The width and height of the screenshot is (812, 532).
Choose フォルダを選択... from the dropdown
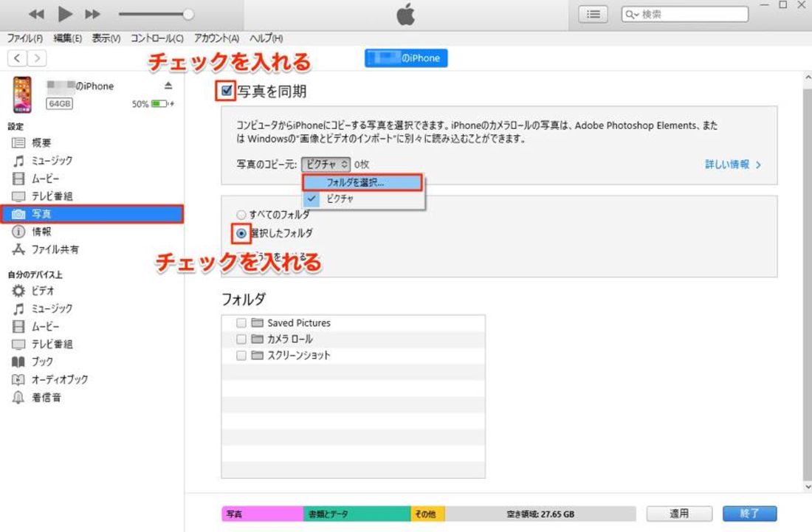tap(362, 183)
